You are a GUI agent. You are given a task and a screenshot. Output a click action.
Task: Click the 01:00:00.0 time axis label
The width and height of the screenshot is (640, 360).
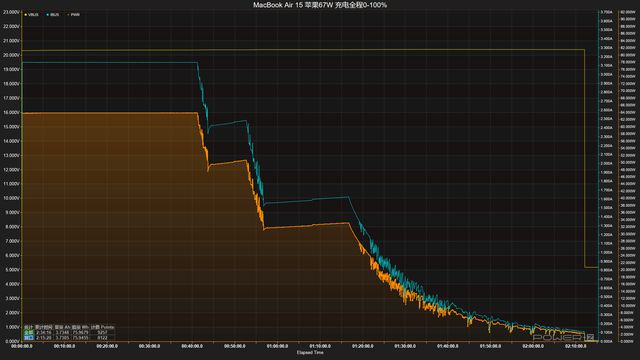277,346
